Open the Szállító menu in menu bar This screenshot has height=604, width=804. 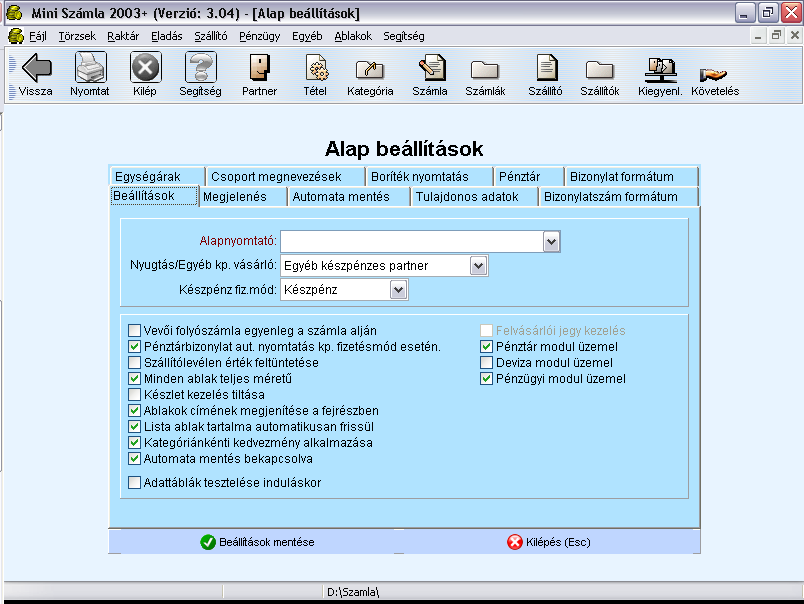pos(211,36)
